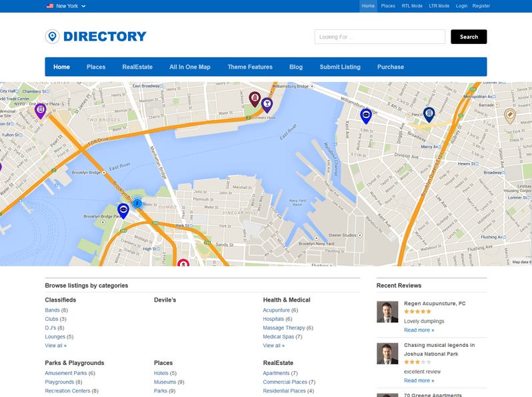
Task: Click the blue cluster marker showing 2
Action: [137, 203]
